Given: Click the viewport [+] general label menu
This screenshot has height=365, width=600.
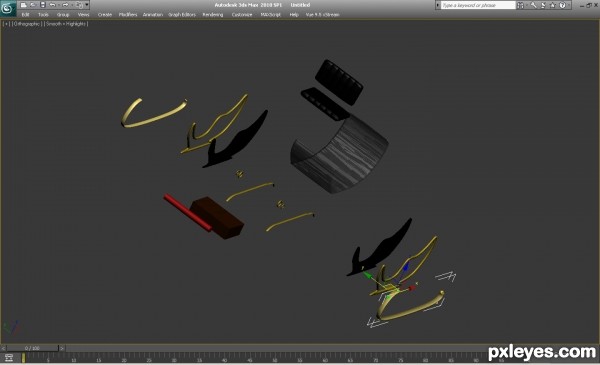Looking at the screenshot, I should [x=6, y=24].
